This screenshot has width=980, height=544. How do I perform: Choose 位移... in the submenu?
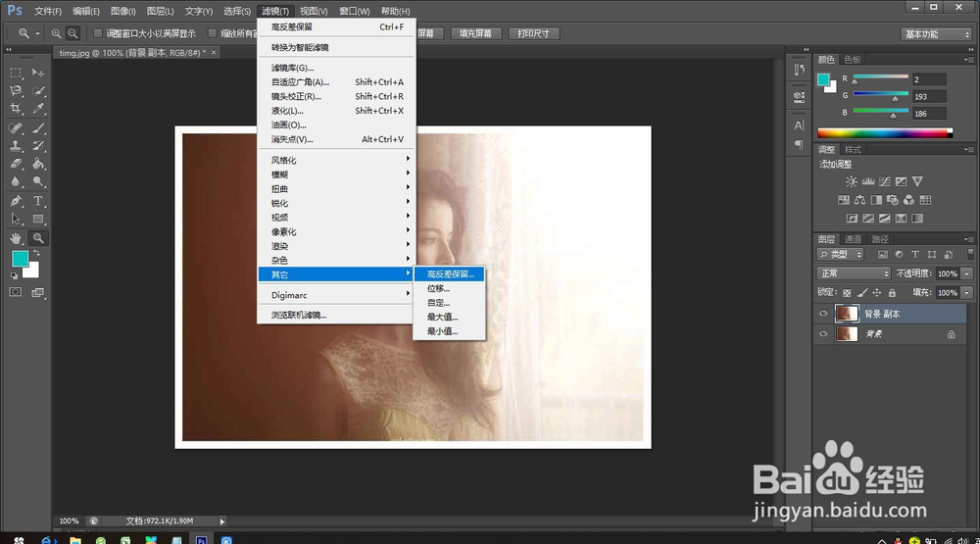coord(449,288)
